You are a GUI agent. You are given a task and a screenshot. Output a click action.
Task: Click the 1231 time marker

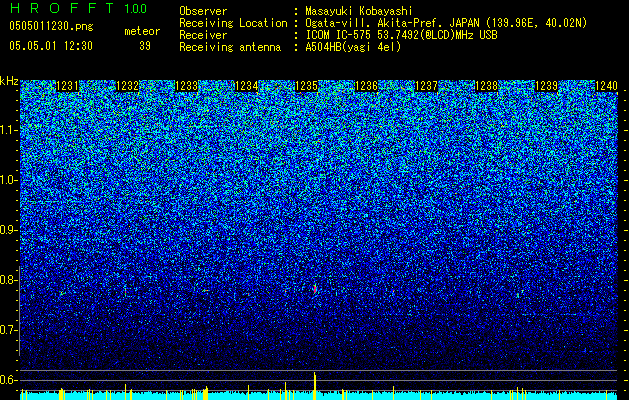click(67, 86)
